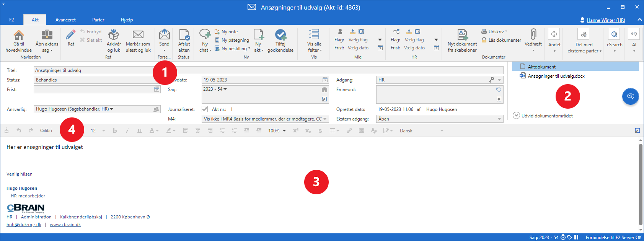Open the Parter ribbon tab

[x=98, y=20]
